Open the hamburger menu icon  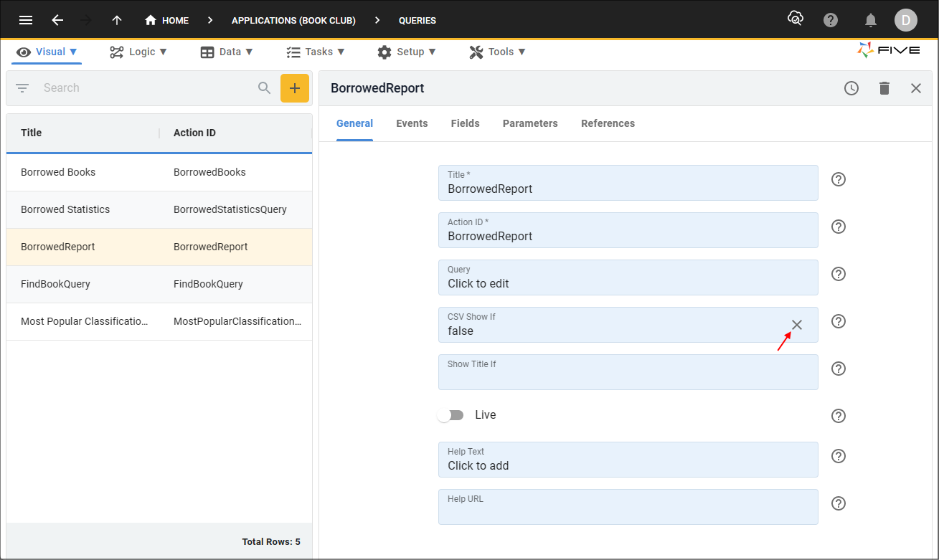pos(26,20)
